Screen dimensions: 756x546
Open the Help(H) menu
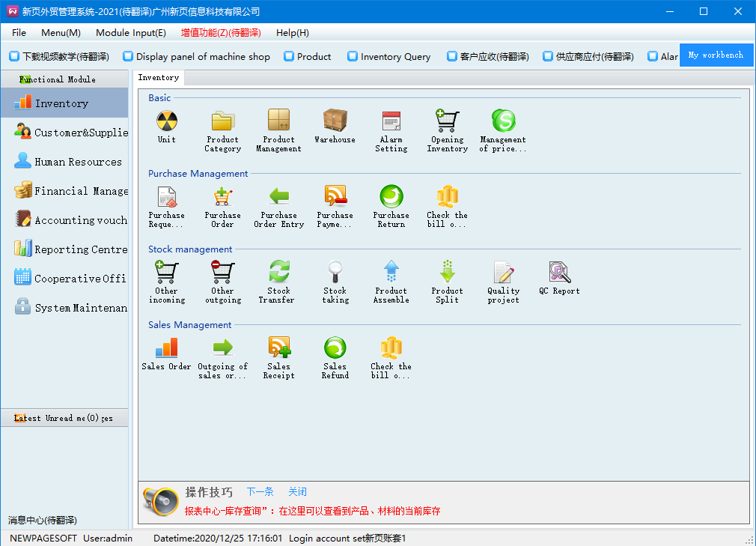292,32
